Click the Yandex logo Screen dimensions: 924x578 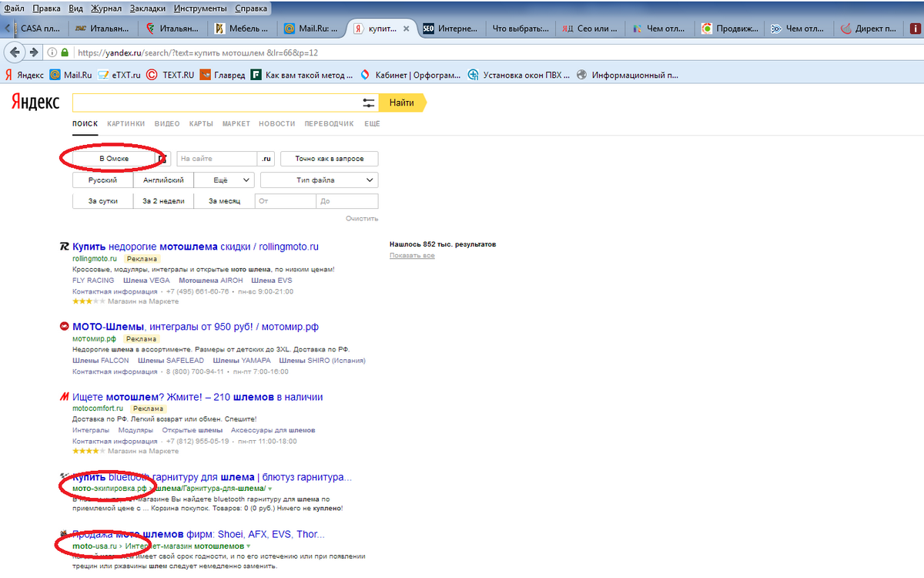[x=35, y=102]
